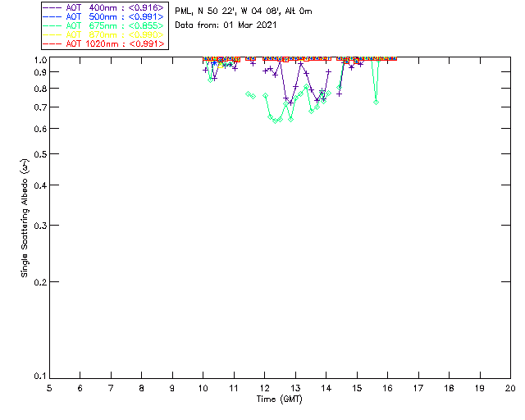
Task: Click the AOT 1020nm legend entry
Action: 103,43
